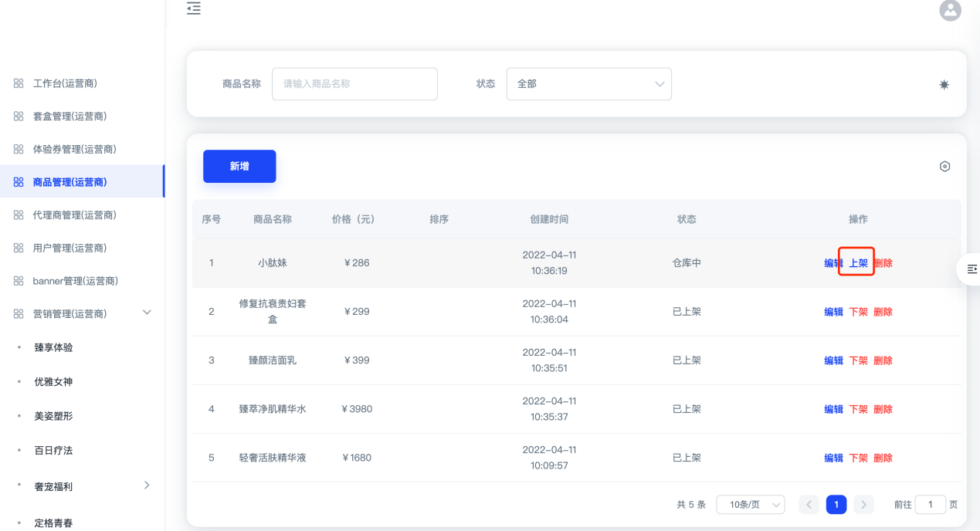Click 下架 for 臻颜洁面乳 row
This screenshot has width=980, height=531.
[858, 360]
